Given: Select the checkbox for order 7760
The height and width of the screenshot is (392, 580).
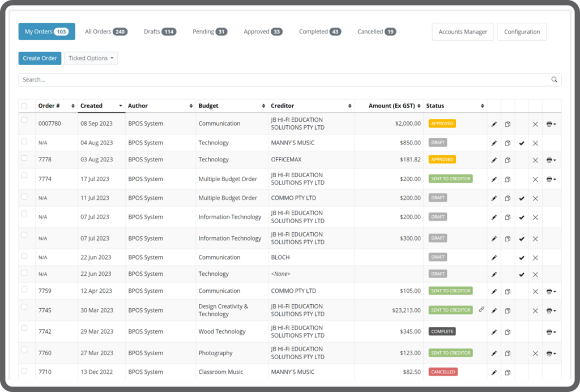Looking at the screenshot, I should (24, 350).
